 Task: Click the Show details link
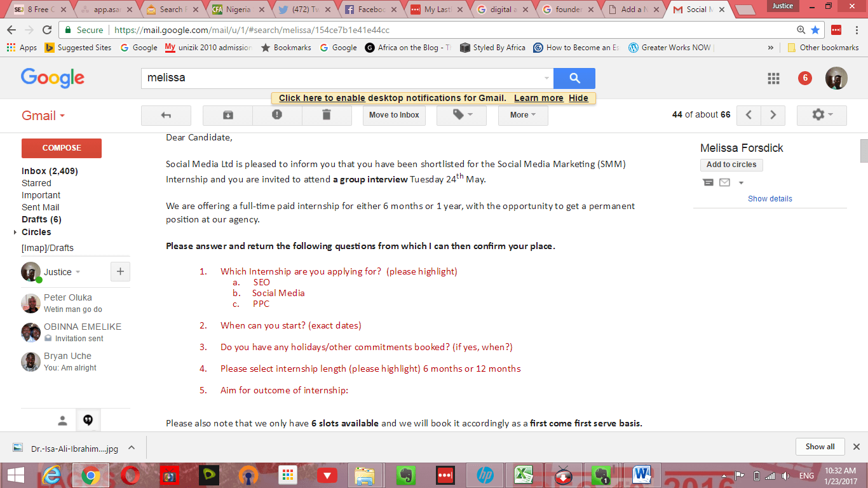pos(770,199)
